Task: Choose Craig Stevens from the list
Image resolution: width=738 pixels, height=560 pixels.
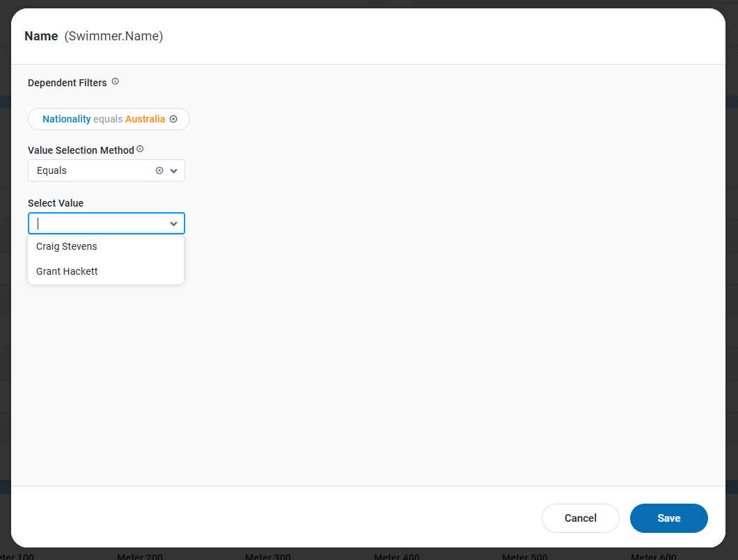Action: (67, 246)
